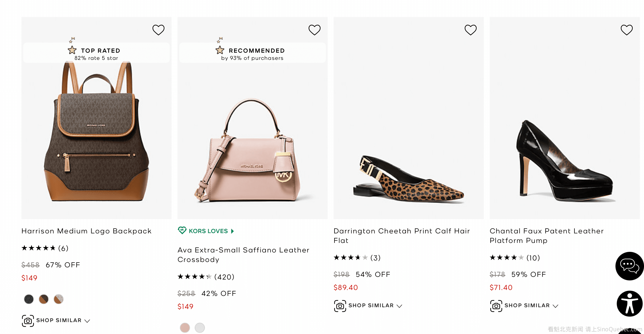644x334 pixels.
Task: Click camera icon under Chantal Pump
Action: [x=496, y=306]
